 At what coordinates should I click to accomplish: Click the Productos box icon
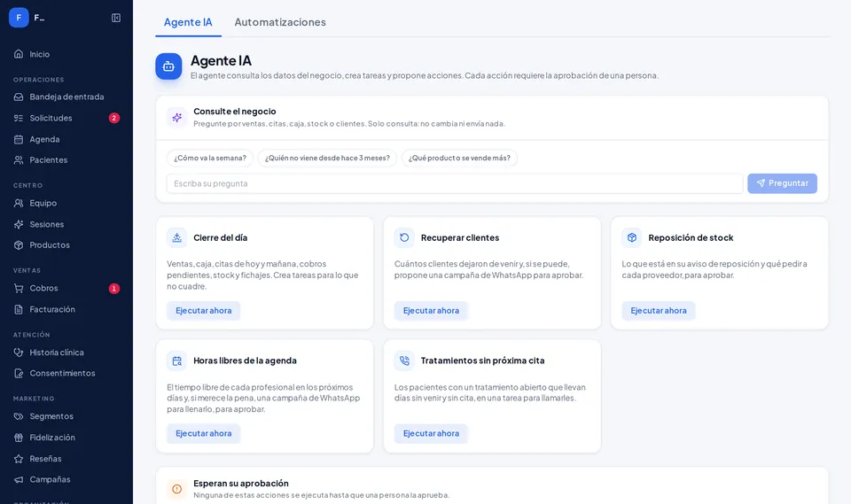click(19, 245)
